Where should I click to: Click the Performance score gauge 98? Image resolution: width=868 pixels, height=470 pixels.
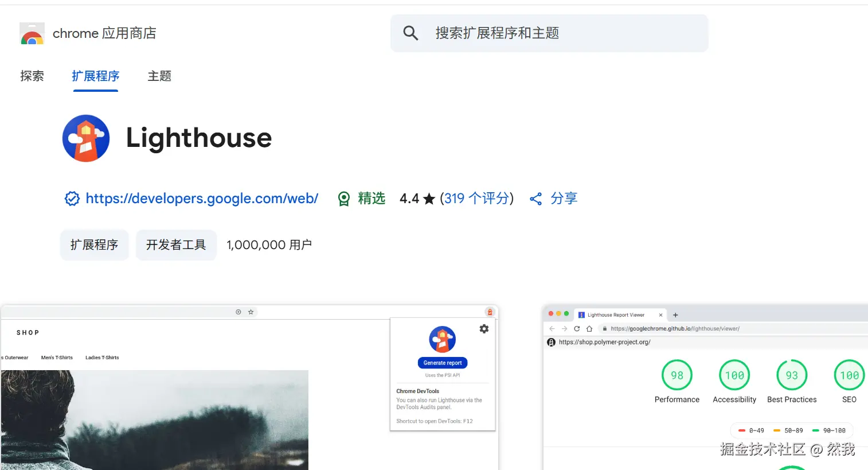tap(677, 375)
